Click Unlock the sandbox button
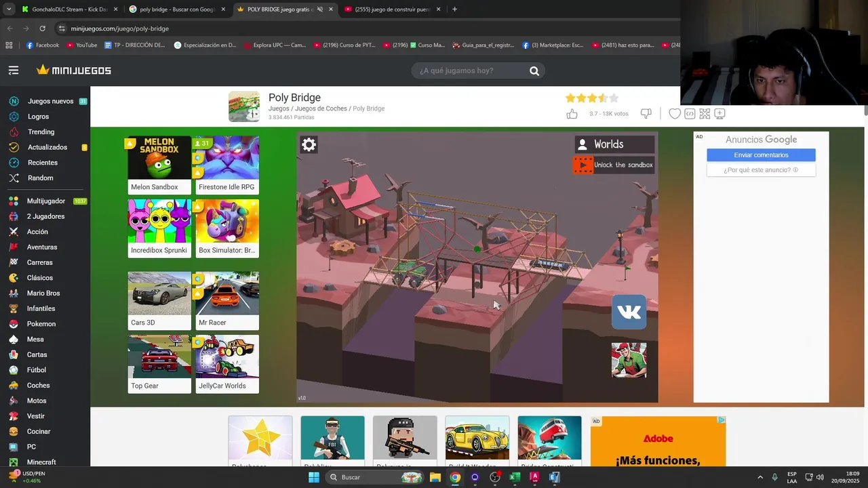 tap(614, 165)
